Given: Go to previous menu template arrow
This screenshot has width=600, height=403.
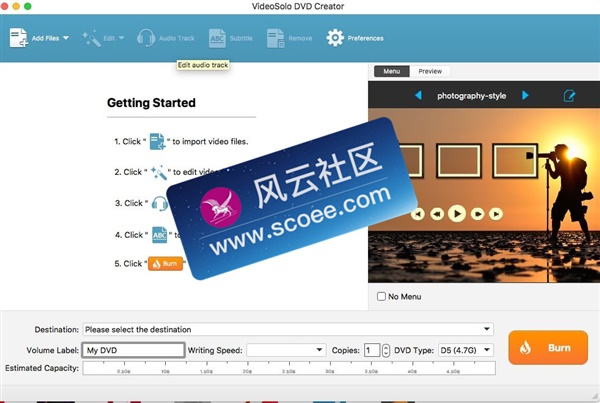Looking at the screenshot, I should (418, 95).
